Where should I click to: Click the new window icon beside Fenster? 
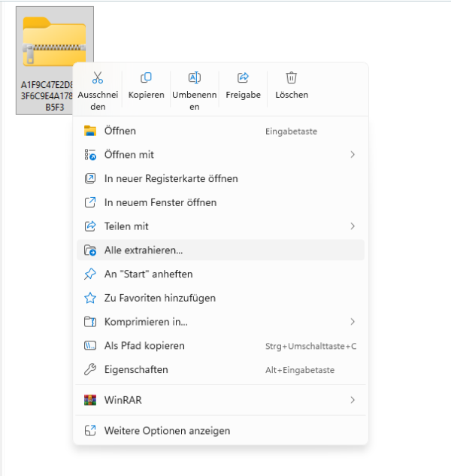(x=90, y=202)
